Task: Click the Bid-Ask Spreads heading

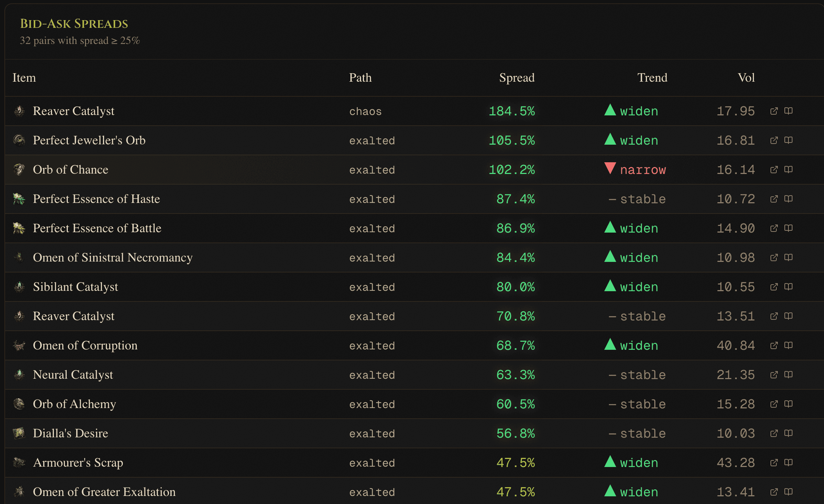Action: point(74,24)
